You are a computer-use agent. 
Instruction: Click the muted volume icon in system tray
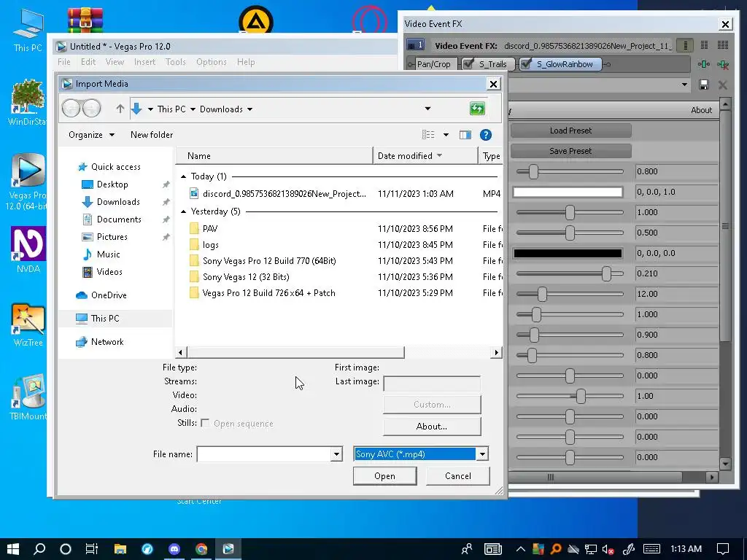[x=608, y=549]
